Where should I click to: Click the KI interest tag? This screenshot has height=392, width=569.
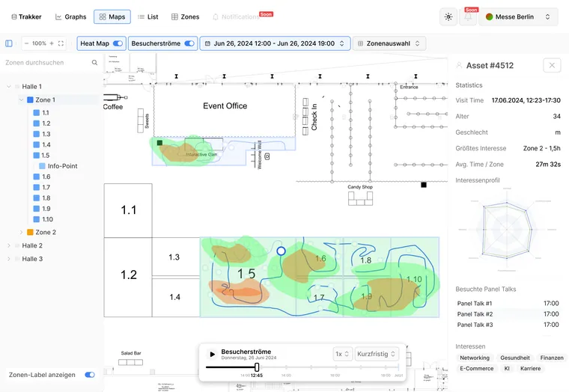pyautogui.click(x=507, y=368)
